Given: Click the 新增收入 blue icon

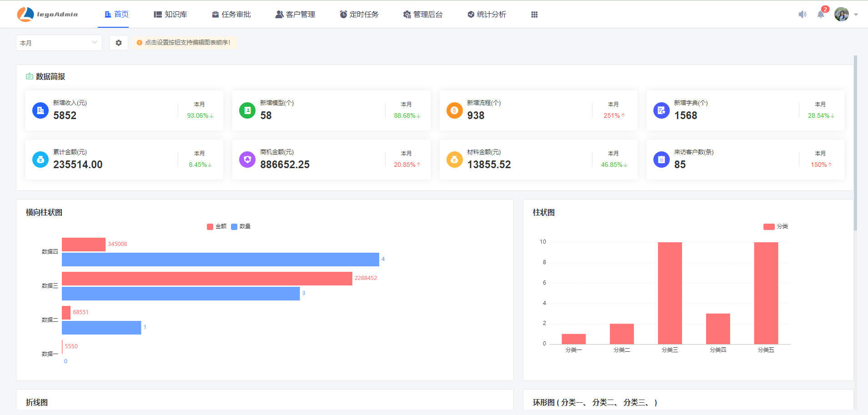Looking at the screenshot, I should (40, 110).
